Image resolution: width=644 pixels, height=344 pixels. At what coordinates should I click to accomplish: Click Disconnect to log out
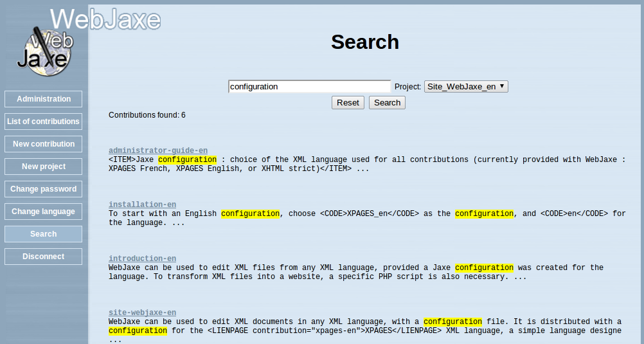(x=44, y=257)
